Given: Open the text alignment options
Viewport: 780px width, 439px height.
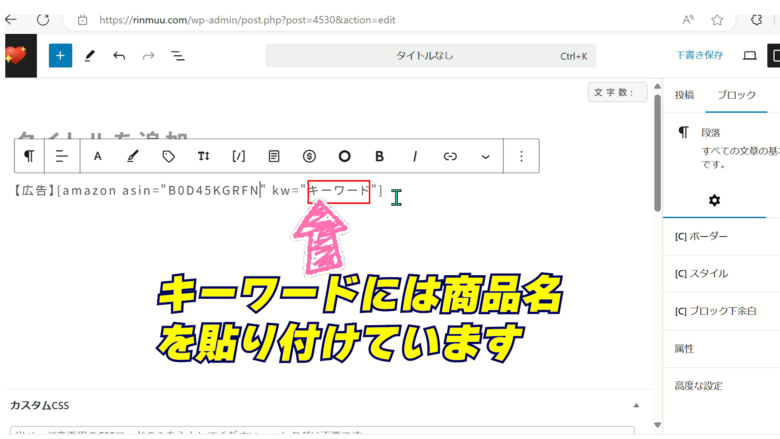Looking at the screenshot, I should click(62, 156).
